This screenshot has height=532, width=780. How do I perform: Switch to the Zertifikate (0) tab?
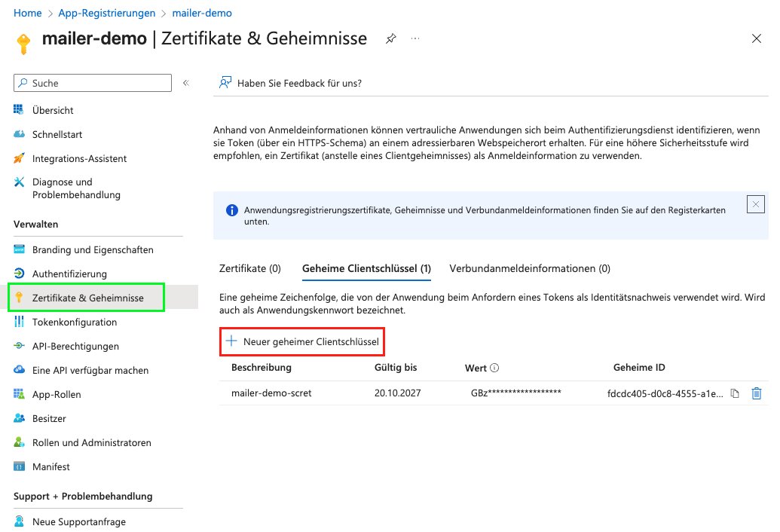point(249,268)
